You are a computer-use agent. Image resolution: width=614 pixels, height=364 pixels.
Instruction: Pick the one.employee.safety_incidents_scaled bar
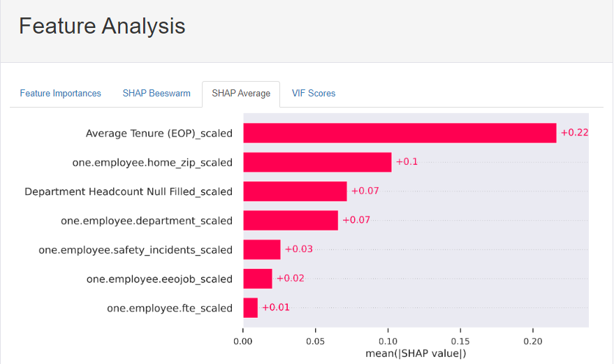(x=261, y=249)
